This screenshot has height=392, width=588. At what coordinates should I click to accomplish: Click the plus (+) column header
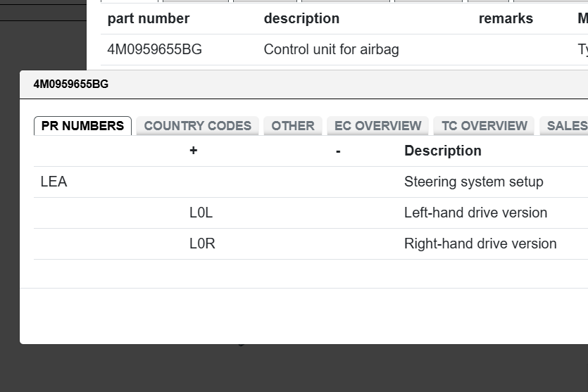[194, 151]
